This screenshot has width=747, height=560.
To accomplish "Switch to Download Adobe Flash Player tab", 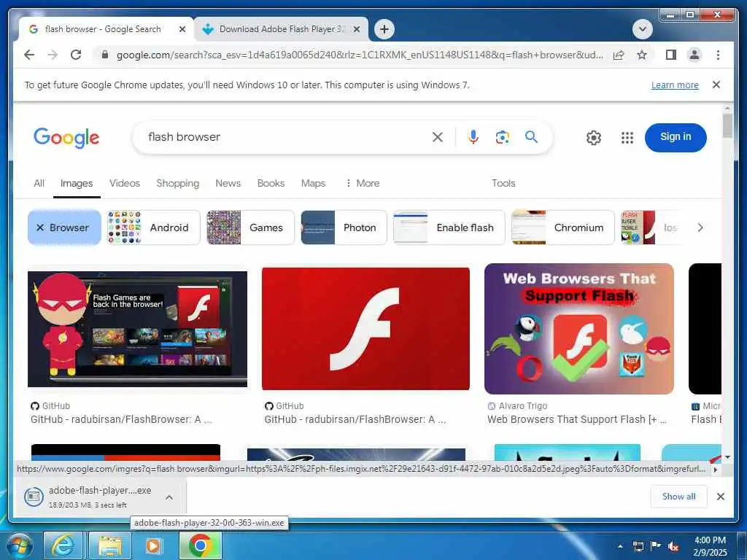I will [281, 29].
